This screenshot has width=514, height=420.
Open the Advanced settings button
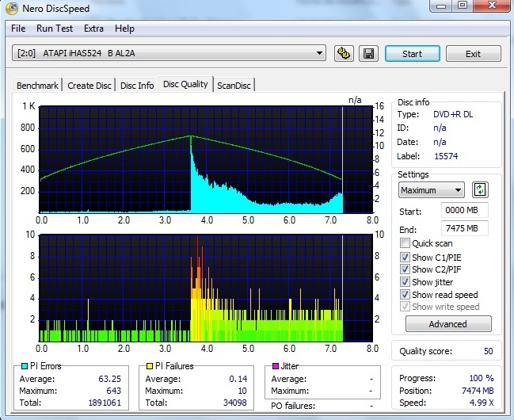click(447, 324)
